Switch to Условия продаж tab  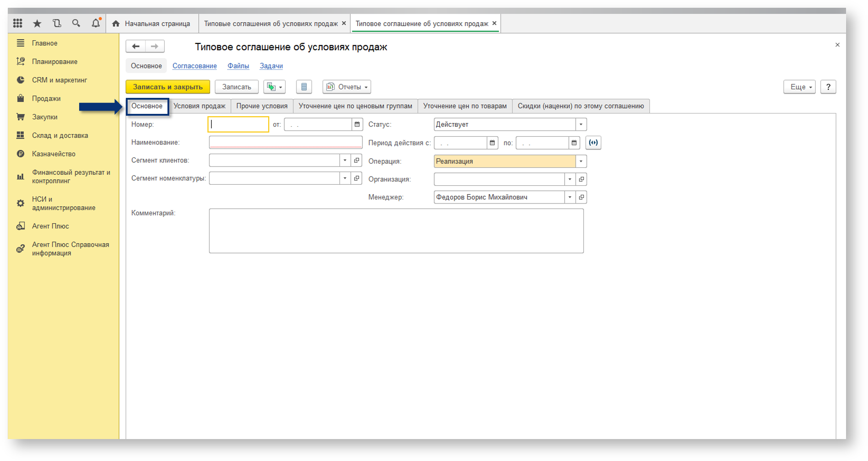199,106
